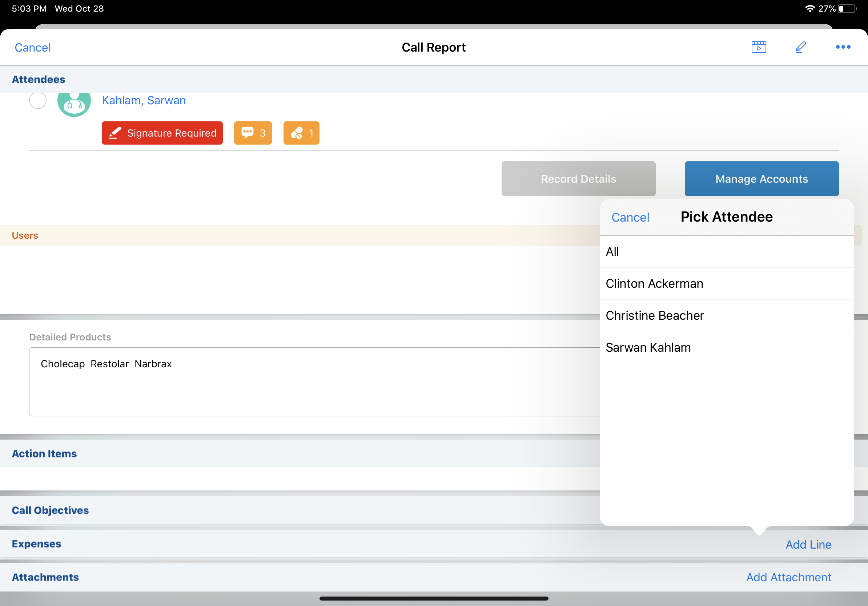This screenshot has width=868, height=606.
Task: Select the radio circle beside Kahlam, Sarwan
Action: [x=38, y=101]
